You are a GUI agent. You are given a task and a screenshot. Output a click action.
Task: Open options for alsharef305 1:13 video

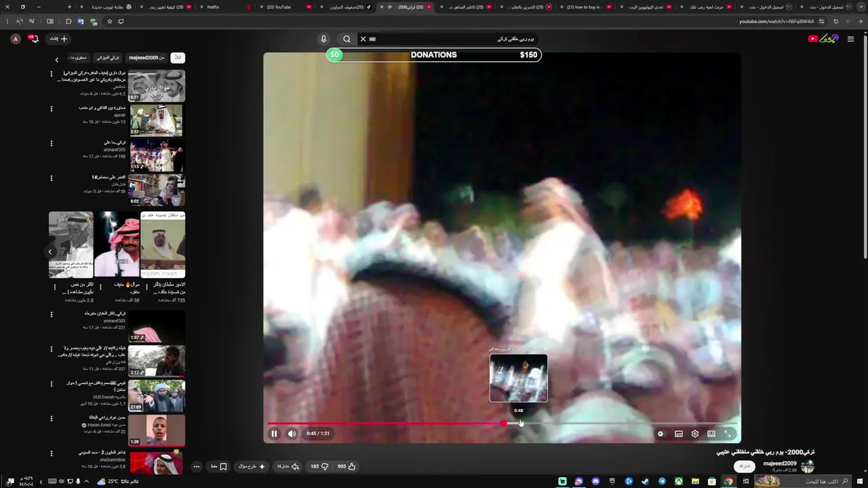pos(51,143)
